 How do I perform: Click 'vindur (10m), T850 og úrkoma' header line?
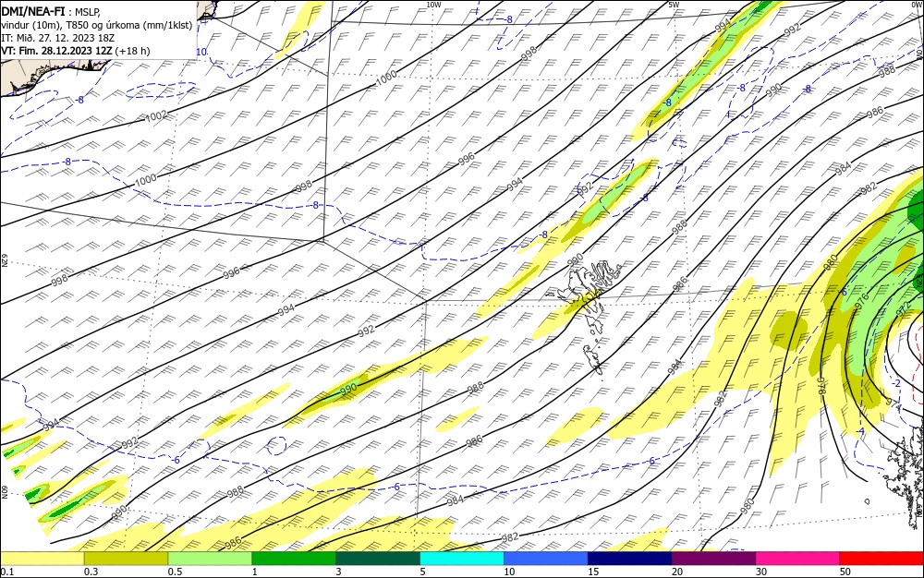(x=97, y=25)
